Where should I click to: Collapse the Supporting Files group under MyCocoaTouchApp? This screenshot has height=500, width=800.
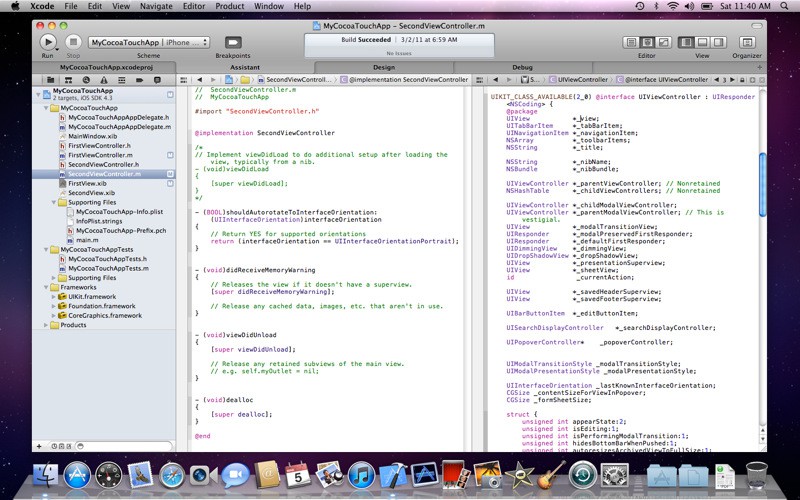[x=54, y=203]
